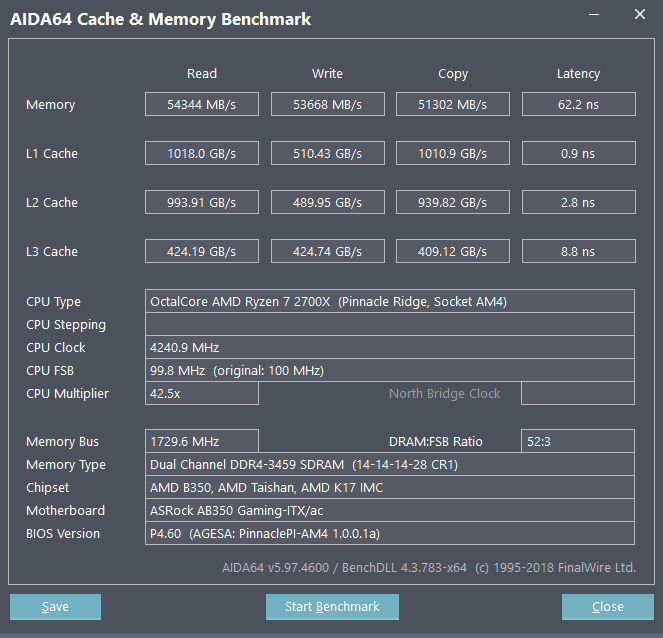Select the L2 Cache Write value
663x638 pixels.
pos(327,203)
